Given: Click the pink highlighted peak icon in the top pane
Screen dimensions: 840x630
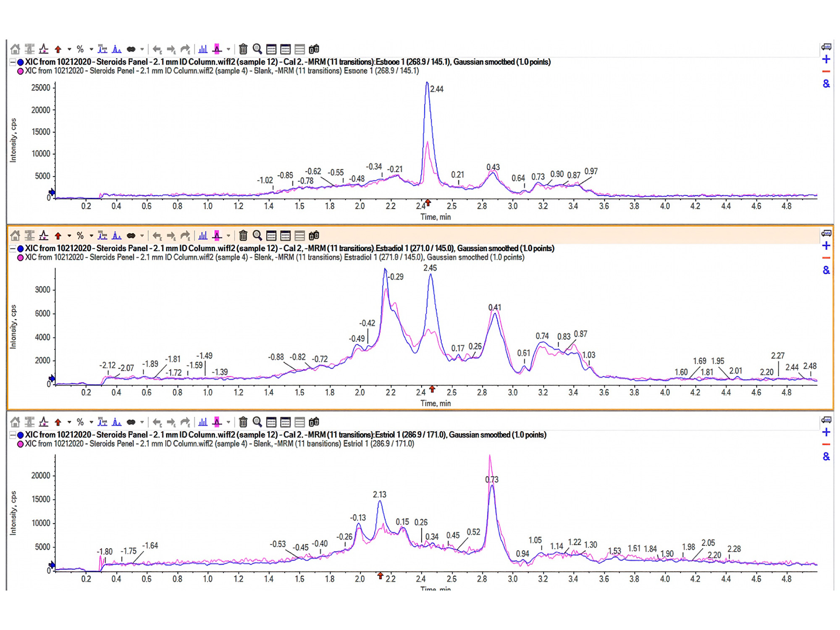Looking at the screenshot, I should pyautogui.click(x=217, y=49).
